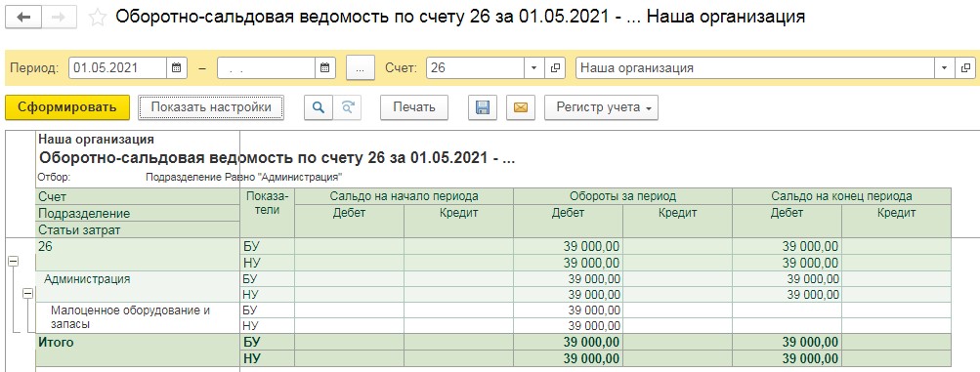Collapse the Администрация subgroup

pyautogui.click(x=27, y=293)
